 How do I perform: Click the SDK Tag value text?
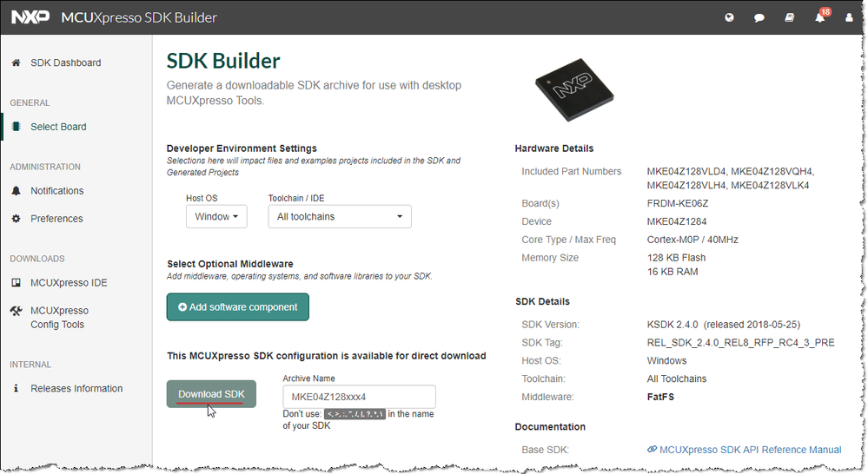pyautogui.click(x=740, y=342)
